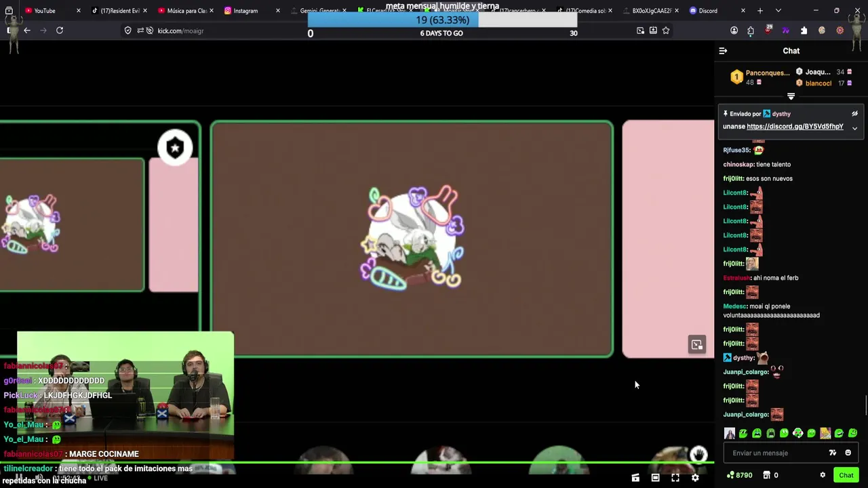Send the message with the green Chat button
This screenshot has height=488, width=868.
point(846,475)
